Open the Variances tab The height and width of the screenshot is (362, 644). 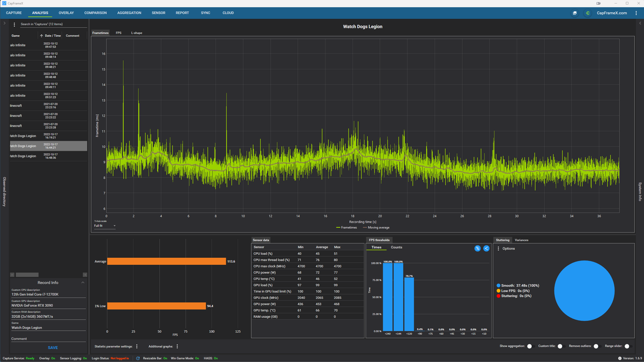(521, 240)
